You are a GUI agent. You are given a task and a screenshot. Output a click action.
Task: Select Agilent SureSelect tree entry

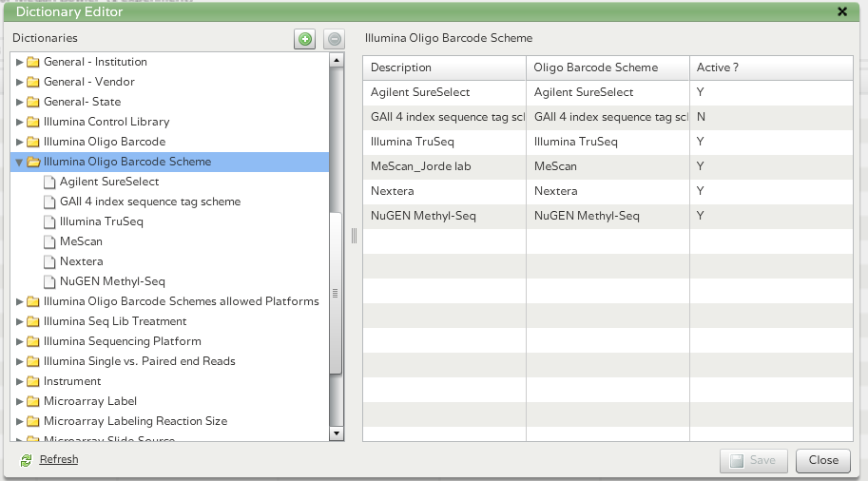[x=109, y=182]
